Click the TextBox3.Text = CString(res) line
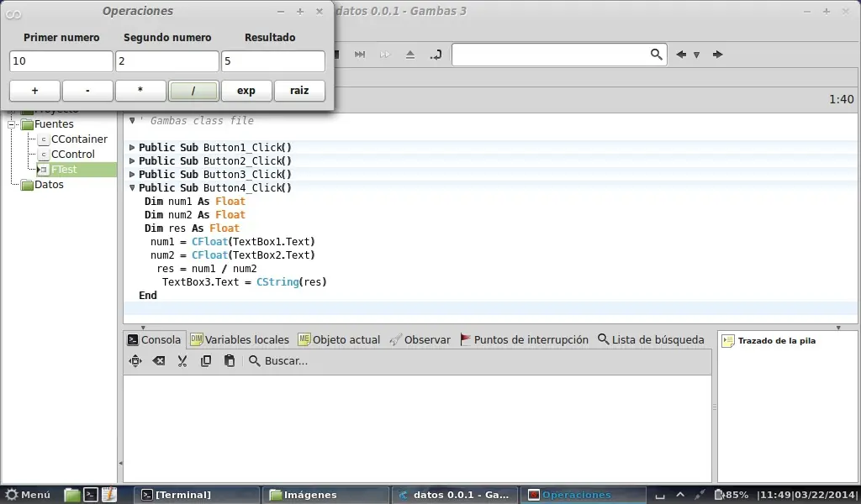 (245, 282)
